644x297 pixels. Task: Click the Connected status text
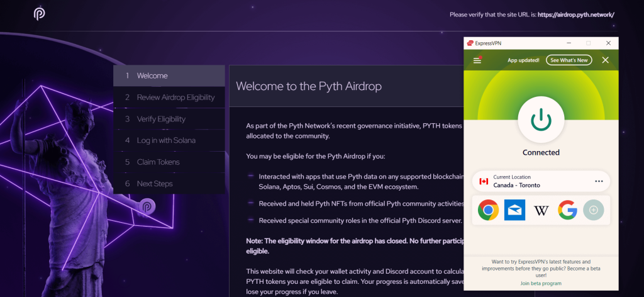541,152
